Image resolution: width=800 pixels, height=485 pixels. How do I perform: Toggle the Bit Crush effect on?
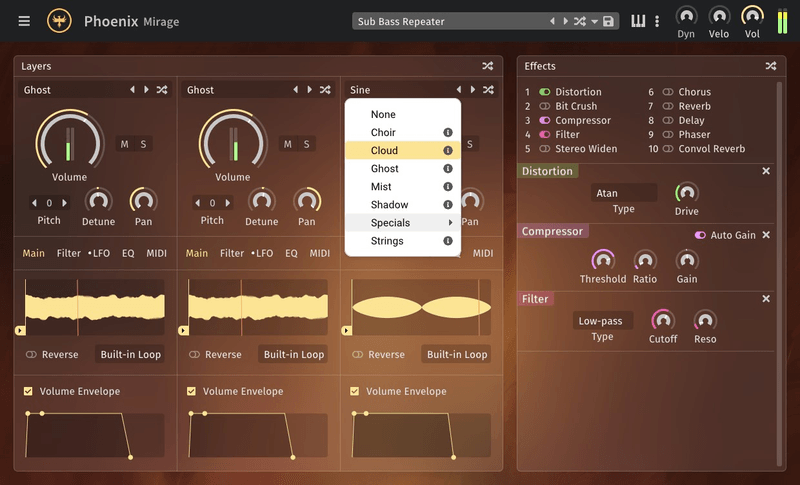(545, 106)
